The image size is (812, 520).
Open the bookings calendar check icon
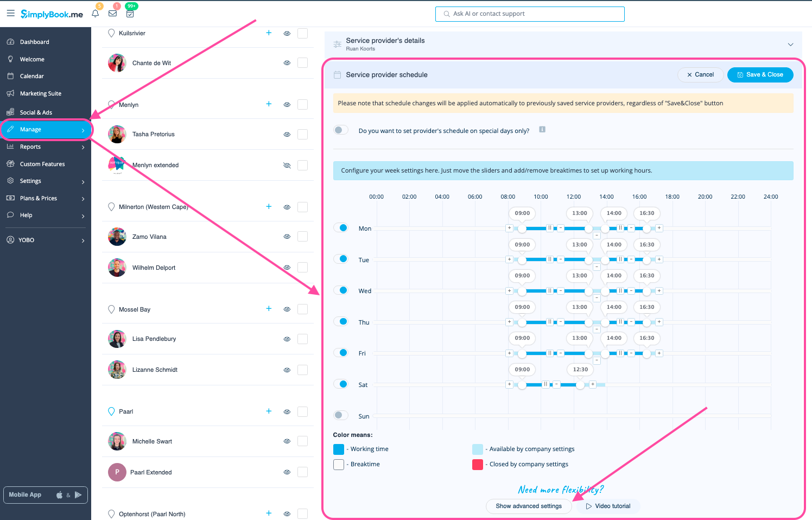[130, 14]
